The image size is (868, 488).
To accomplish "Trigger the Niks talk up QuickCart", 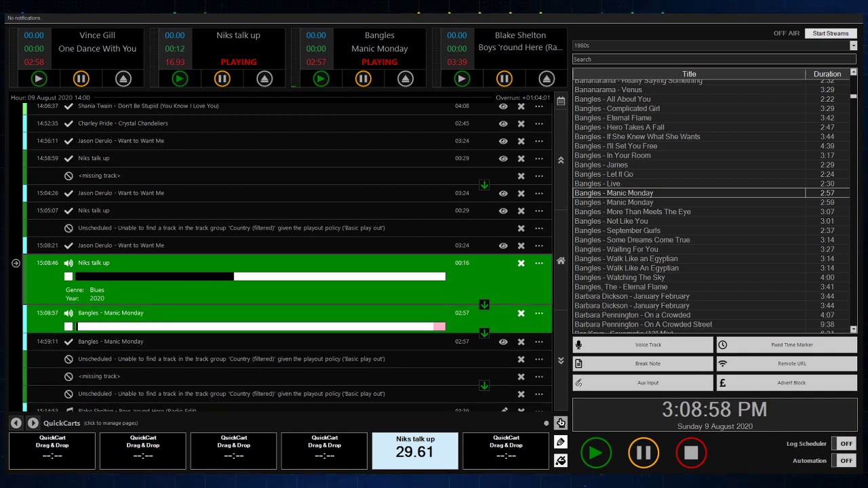I will pos(415,451).
